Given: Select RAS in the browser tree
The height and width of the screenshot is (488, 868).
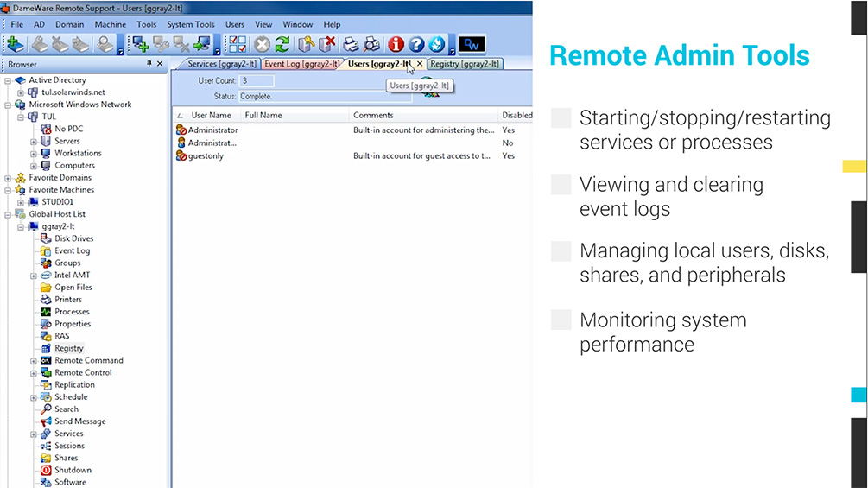Looking at the screenshot, I should (62, 336).
